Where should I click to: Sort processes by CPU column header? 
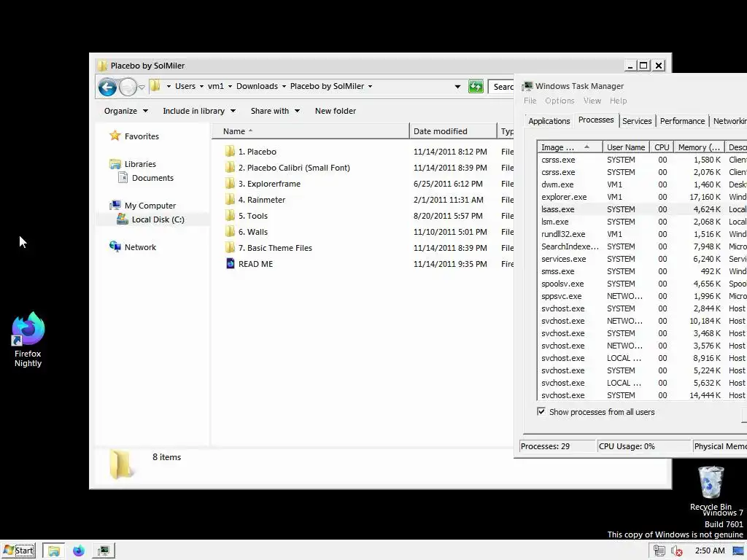[662, 147]
